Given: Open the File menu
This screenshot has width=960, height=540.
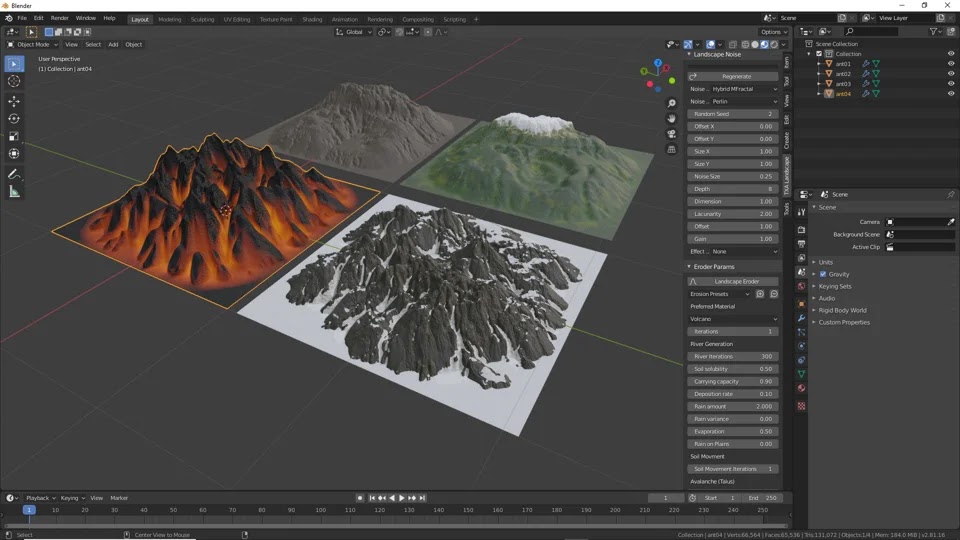Looking at the screenshot, I should coord(22,18).
